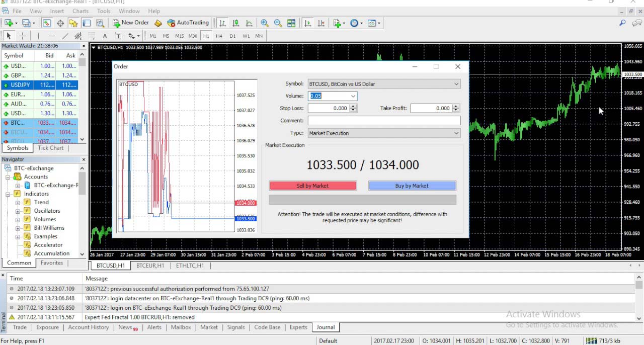
Task: Click the Market Watch vertical scrollbar
Action: [82, 101]
